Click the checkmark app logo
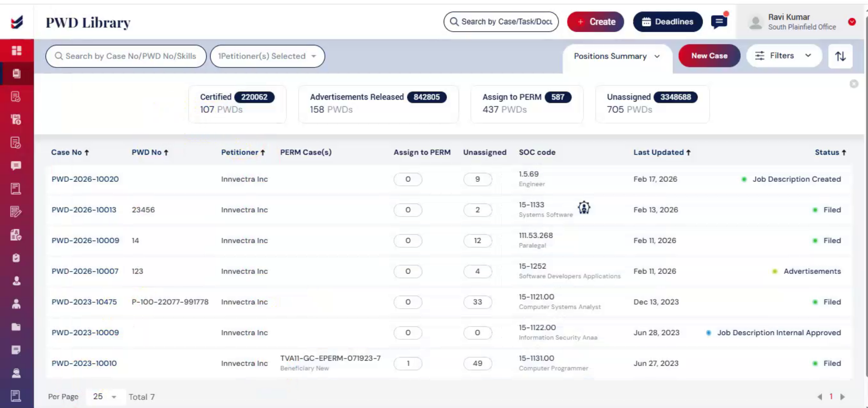 [x=17, y=22]
